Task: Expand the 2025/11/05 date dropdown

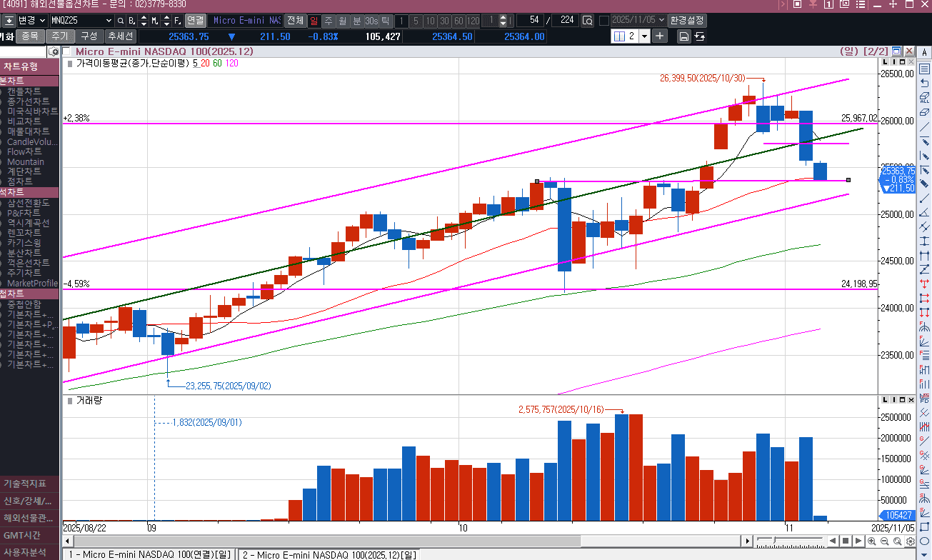Action: point(661,21)
